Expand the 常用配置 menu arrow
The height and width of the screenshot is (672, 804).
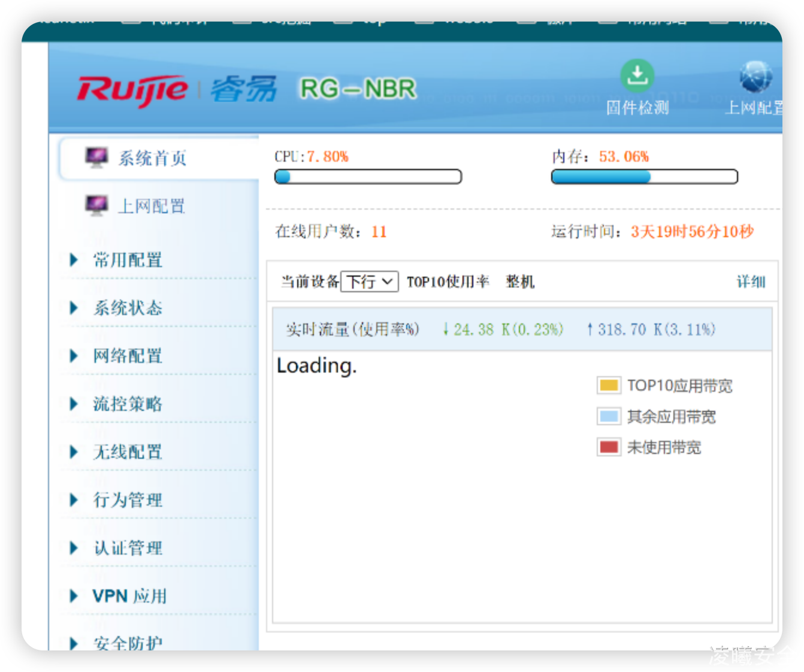coord(74,260)
